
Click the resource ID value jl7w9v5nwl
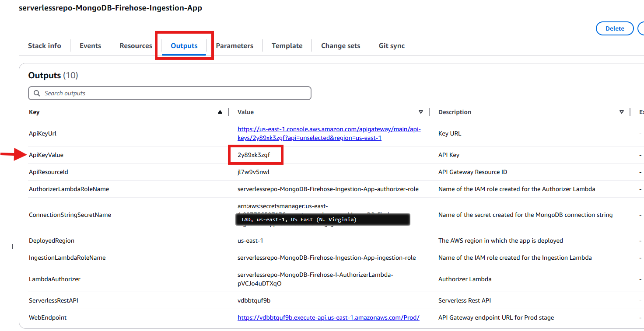pyautogui.click(x=253, y=172)
